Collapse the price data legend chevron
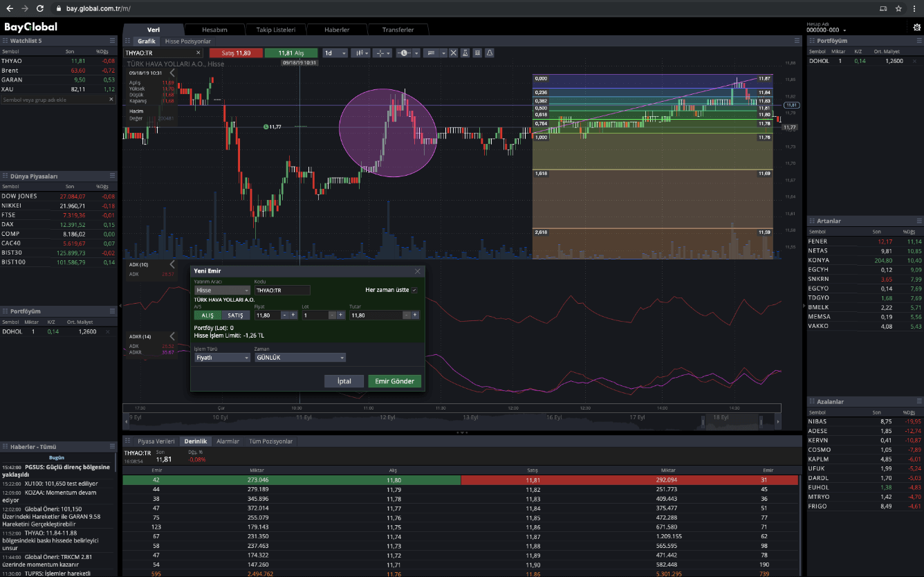Viewport: 924px width, 577px height. click(172, 72)
